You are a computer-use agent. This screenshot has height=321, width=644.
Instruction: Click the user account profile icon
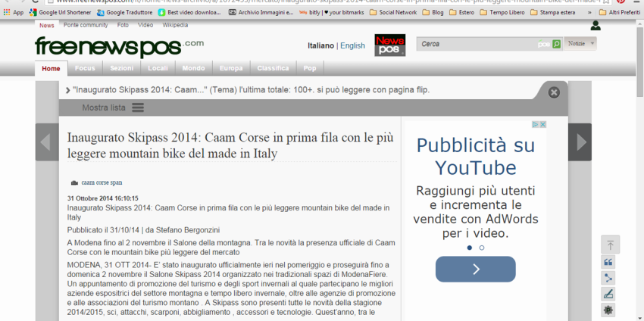pos(596,26)
